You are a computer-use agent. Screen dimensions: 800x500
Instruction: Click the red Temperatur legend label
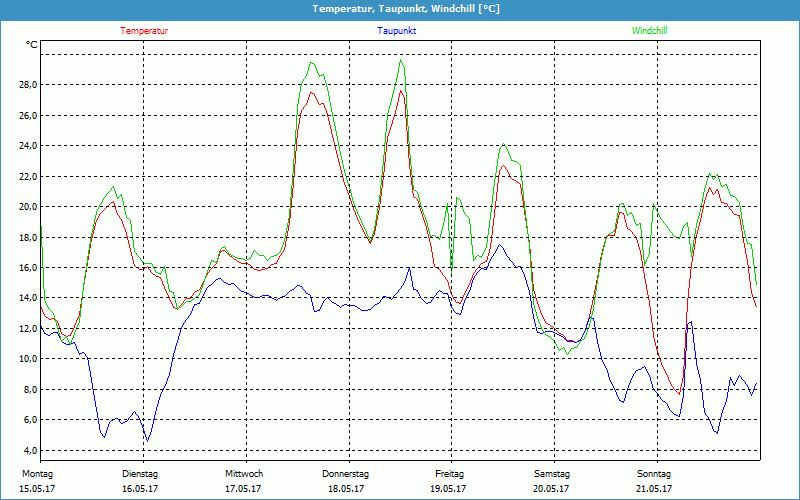pos(144,31)
